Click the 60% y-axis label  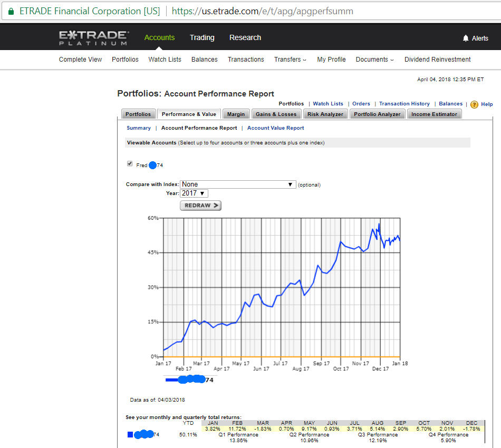click(153, 218)
